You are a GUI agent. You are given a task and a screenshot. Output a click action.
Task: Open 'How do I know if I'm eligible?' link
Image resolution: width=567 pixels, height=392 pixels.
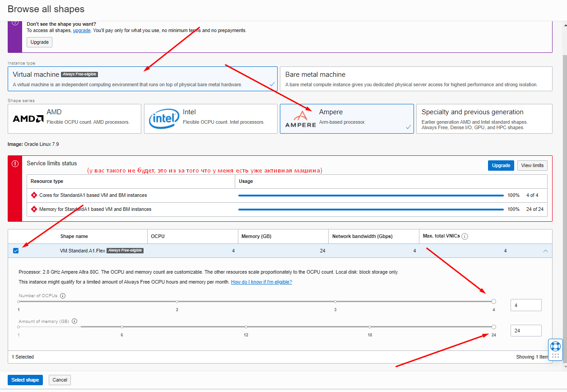tap(261, 282)
